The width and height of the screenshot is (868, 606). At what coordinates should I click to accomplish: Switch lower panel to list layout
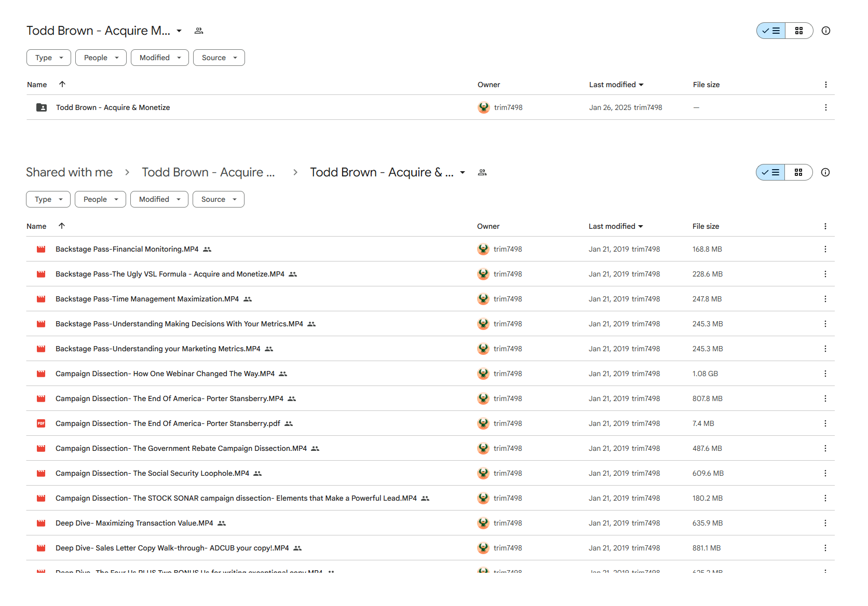(x=770, y=172)
